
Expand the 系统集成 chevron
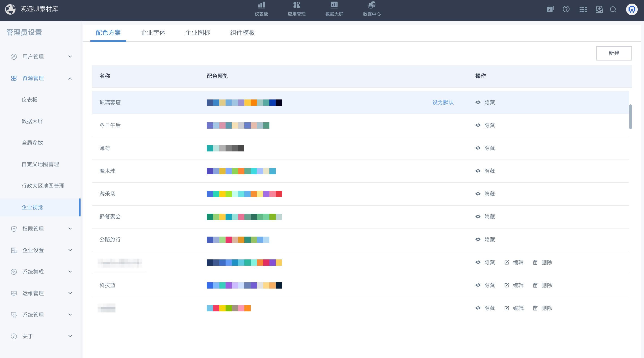70,272
